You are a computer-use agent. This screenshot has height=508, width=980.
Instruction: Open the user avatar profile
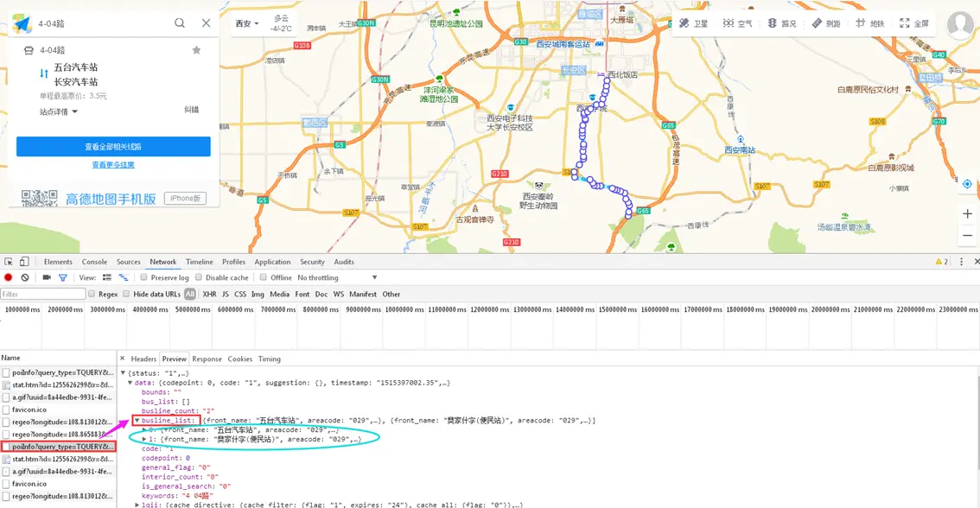point(960,24)
